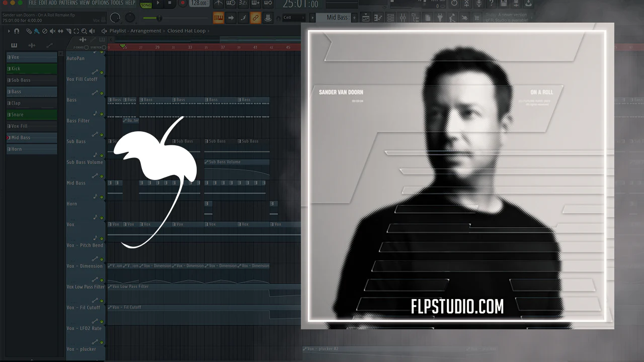
Task: Select the Paint brush tool in Playlist
Action: point(37,31)
